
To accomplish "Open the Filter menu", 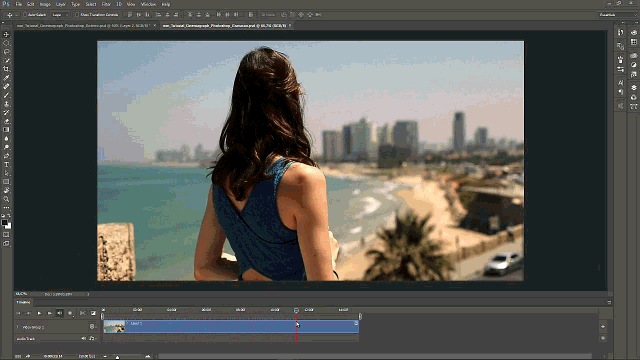I will click(x=106, y=4).
